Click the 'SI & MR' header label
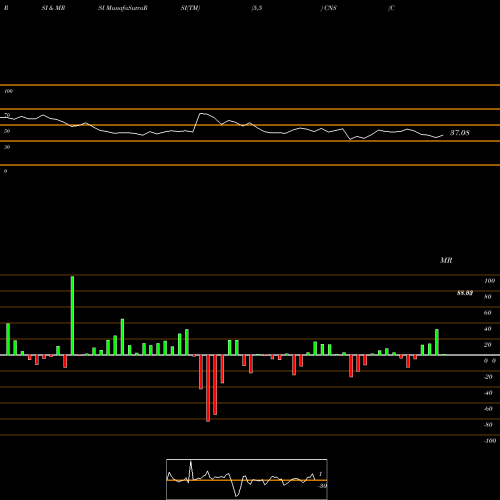Image resolution: width=500 pixels, height=500 pixels. [53, 8]
